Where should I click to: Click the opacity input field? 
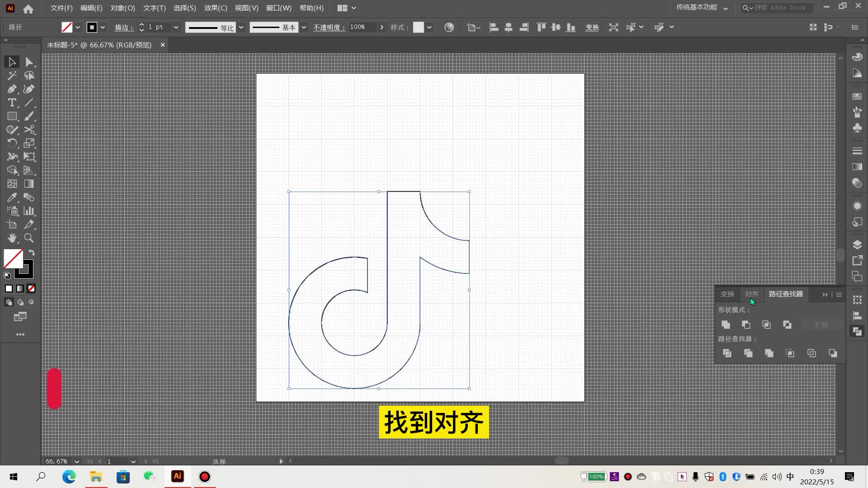363,27
